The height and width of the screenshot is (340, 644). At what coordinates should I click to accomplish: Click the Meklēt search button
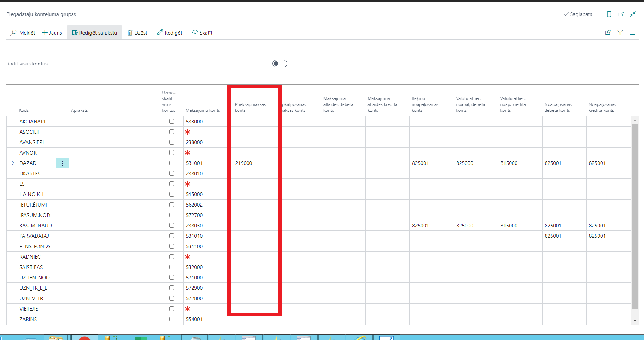pos(23,33)
